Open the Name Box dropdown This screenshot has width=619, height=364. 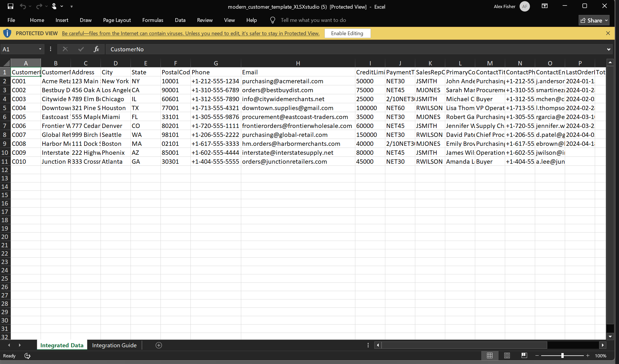(x=40, y=49)
